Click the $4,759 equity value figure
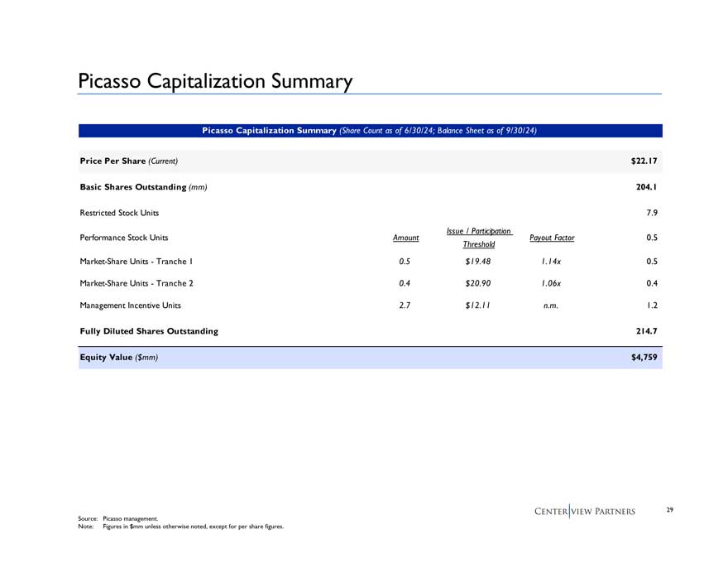Screen dimensions: 728x563 tap(643, 357)
